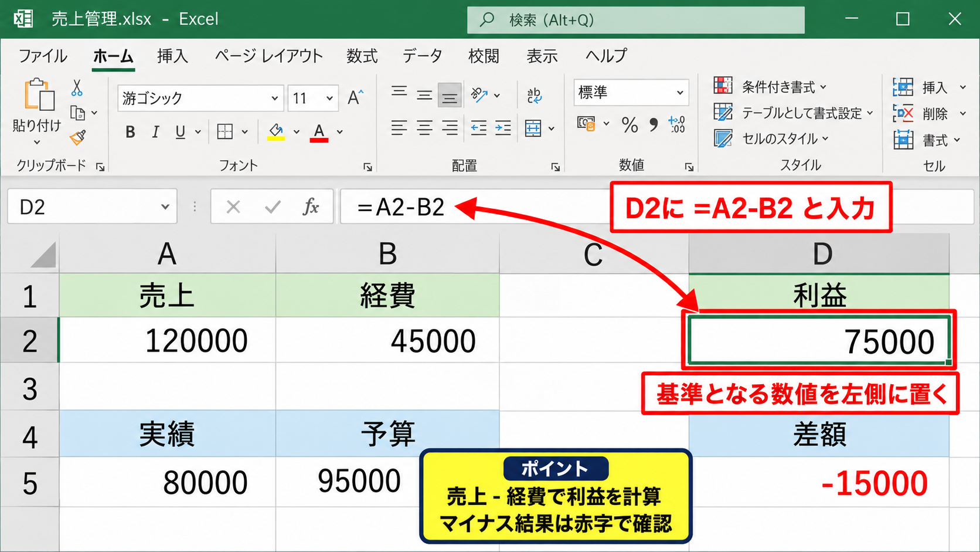Open the font name dropdown 游ゴシック

(x=274, y=98)
